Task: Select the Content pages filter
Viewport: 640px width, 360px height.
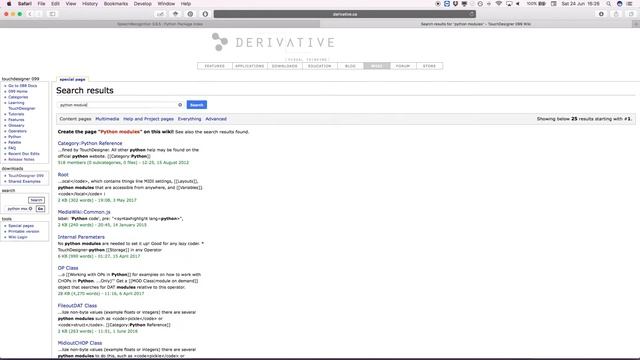Action: pos(75,119)
